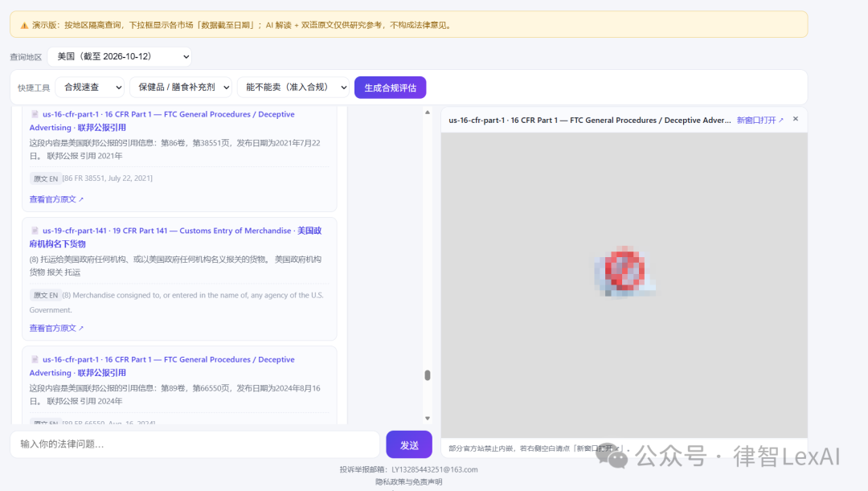Expand the 合规速查 quick tool dropdown
This screenshot has height=491, width=868.
(x=90, y=88)
